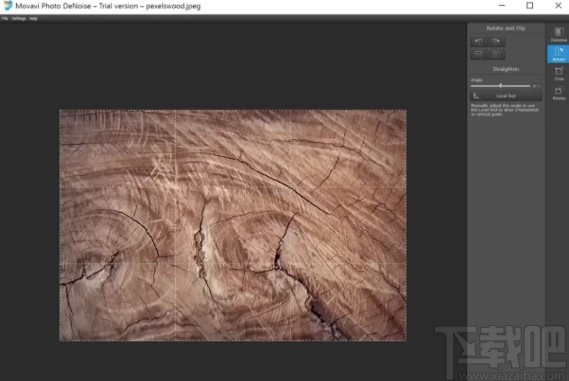Click the wood photo in the canvas
Image resolution: width=569 pixels, height=381 pixels.
point(233,225)
